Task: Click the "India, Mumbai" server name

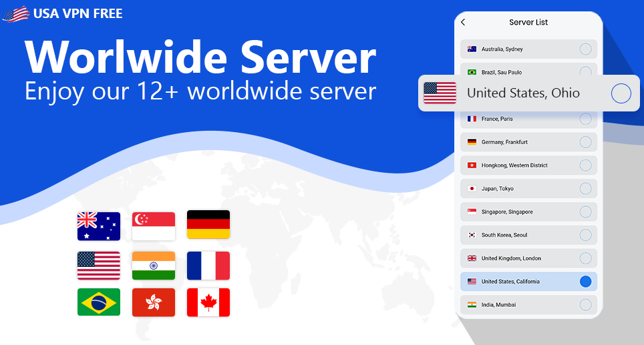Action: [x=498, y=305]
